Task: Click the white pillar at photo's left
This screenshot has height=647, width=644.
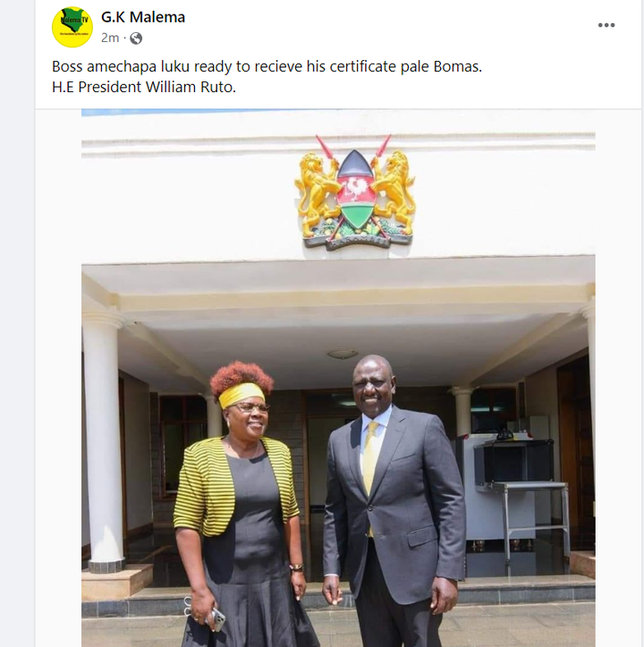Action: [x=103, y=440]
